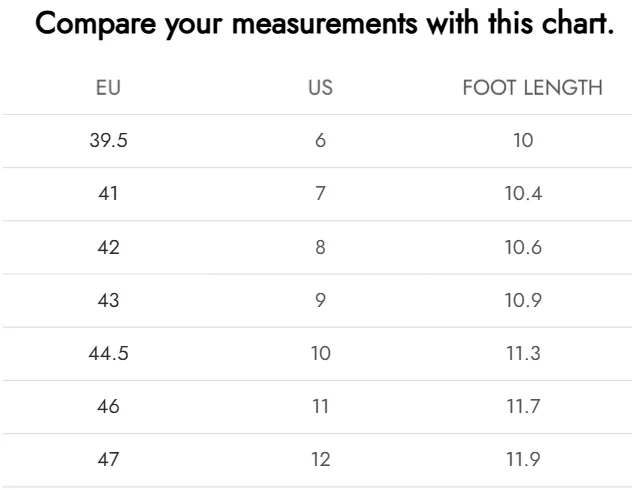This screenshot has width=632, height=490.
Task: Select the EU size 44.5 cell
Action: (108, 353)
